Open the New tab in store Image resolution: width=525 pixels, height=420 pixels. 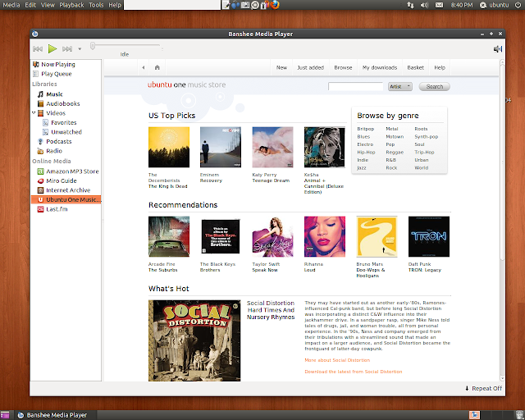tap(281, 67)
